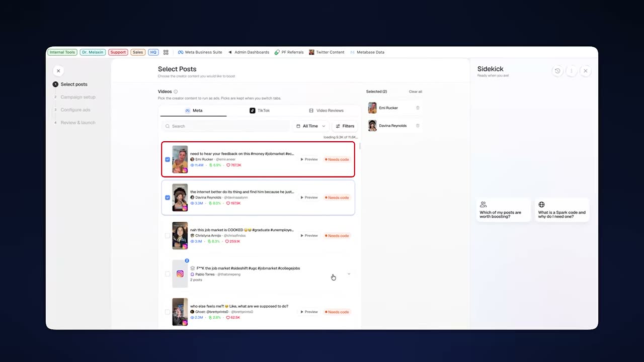Ask "Which of my posts are worth boosting?"
644x362 pixels.
coord(504,210)
